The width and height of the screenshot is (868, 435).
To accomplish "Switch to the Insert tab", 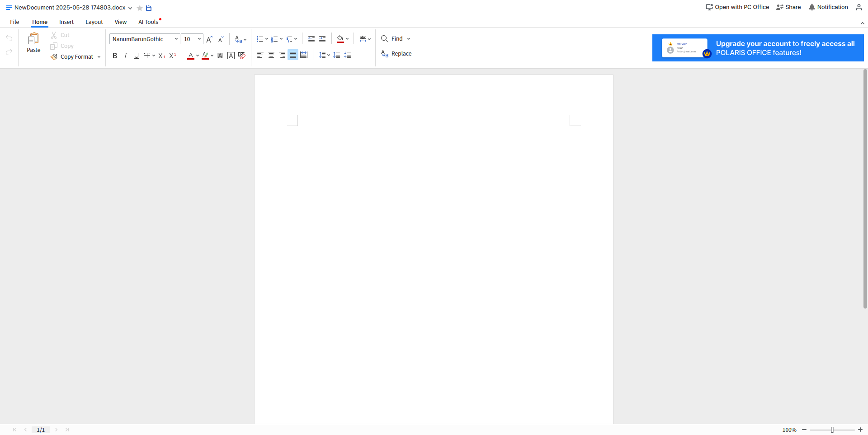I will pos(66,22).
